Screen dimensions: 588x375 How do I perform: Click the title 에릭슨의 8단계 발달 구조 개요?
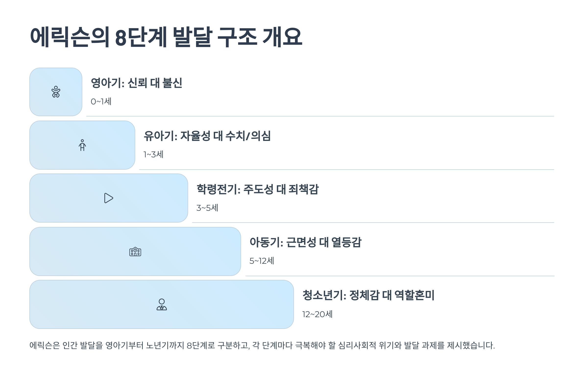click(166, 37)
